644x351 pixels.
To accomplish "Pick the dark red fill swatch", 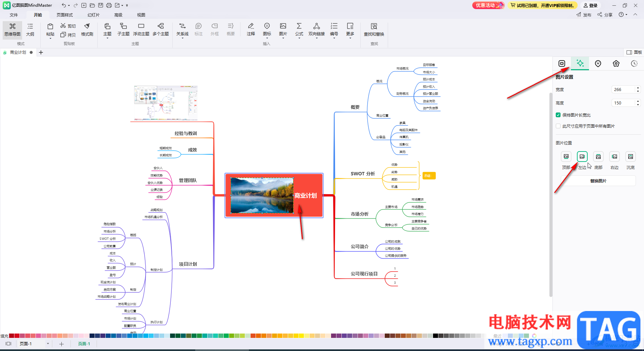I will (12, 336).
